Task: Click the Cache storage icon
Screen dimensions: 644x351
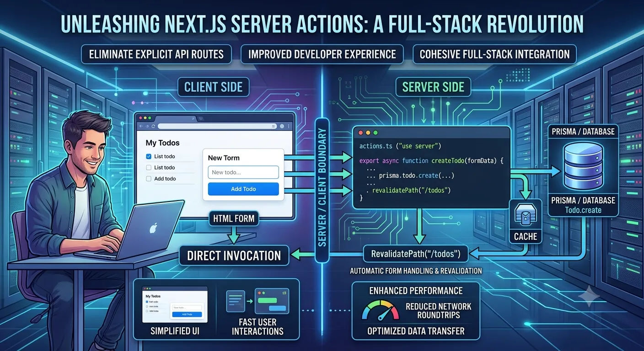Action: click(x=525, y=214)
